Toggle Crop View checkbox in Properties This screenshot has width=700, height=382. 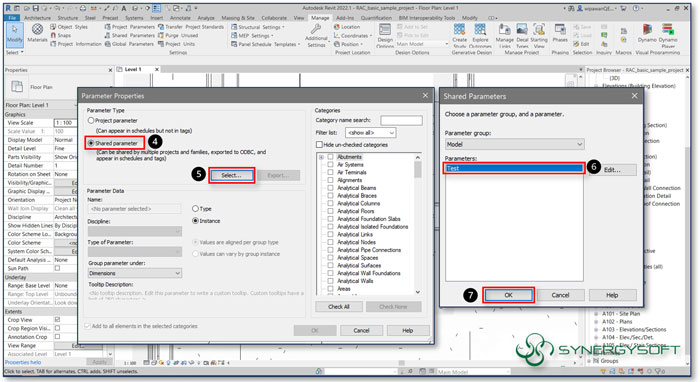tap(57, 320)
